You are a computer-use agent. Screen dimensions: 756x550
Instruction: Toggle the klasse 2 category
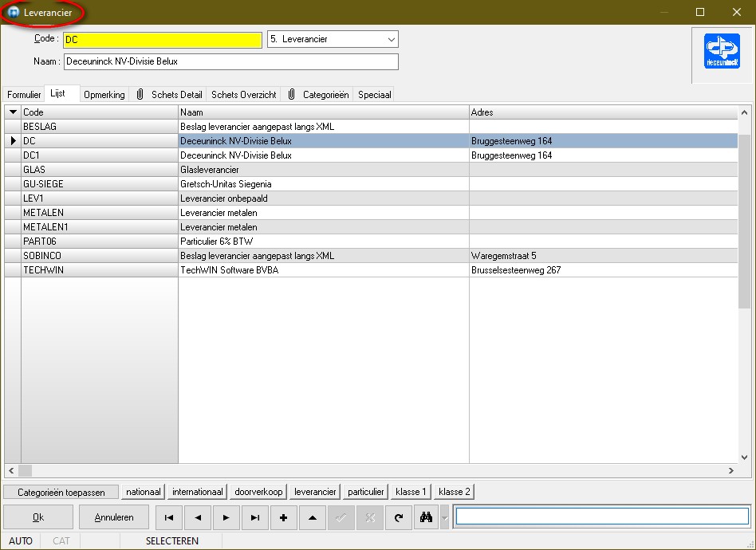455,492
